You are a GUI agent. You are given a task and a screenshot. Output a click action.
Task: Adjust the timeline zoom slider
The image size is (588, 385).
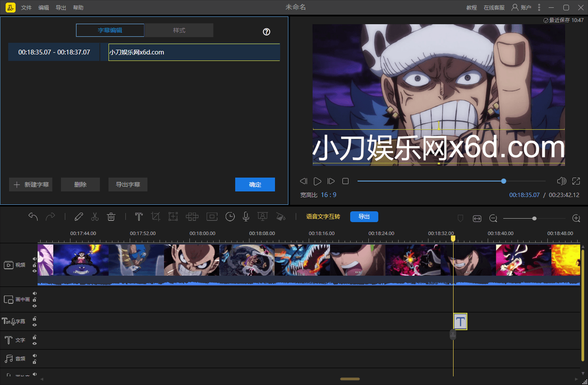point(535,218)
